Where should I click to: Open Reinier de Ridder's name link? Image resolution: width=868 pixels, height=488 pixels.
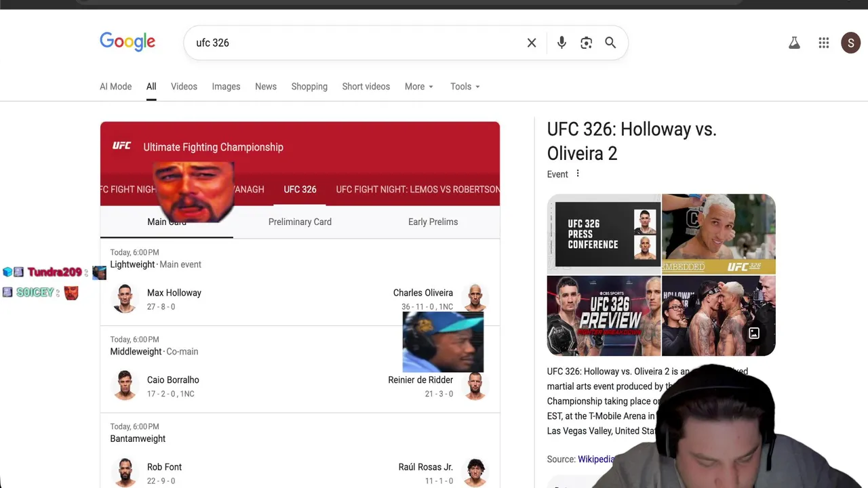pos(420,380)
